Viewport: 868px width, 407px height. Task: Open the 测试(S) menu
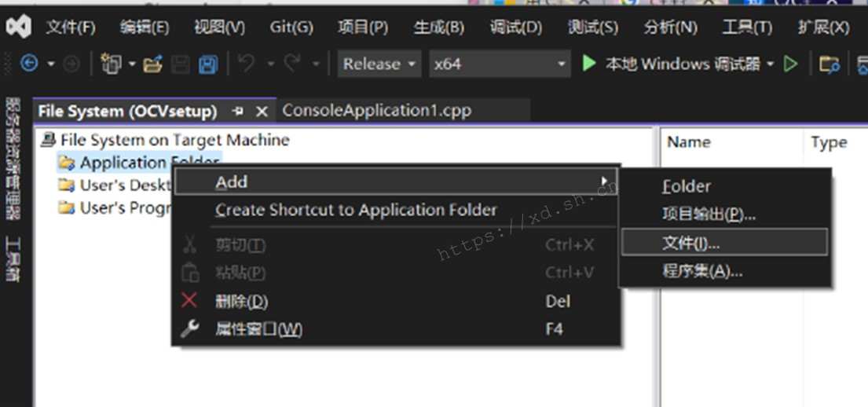click(x=593, y=27)
